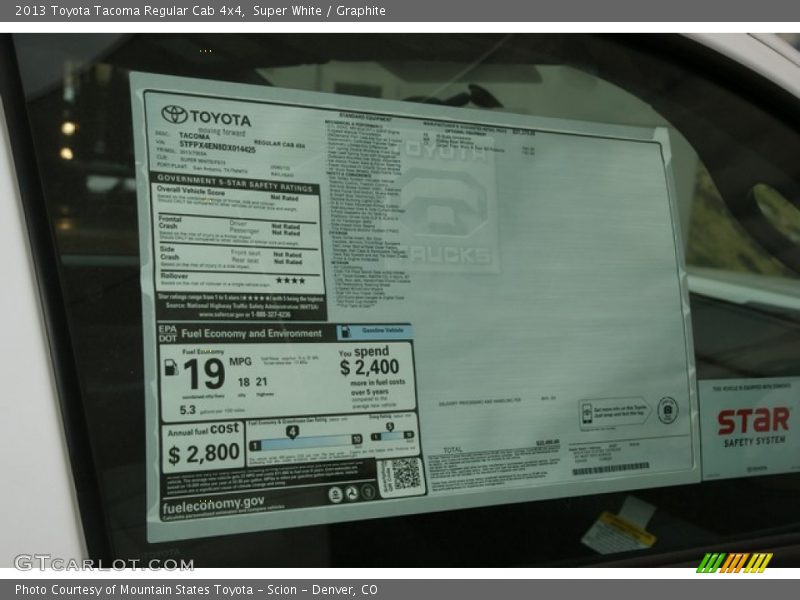
Task: Click the smartphone icon near the sticker's corner
Action: coord(587,412)
